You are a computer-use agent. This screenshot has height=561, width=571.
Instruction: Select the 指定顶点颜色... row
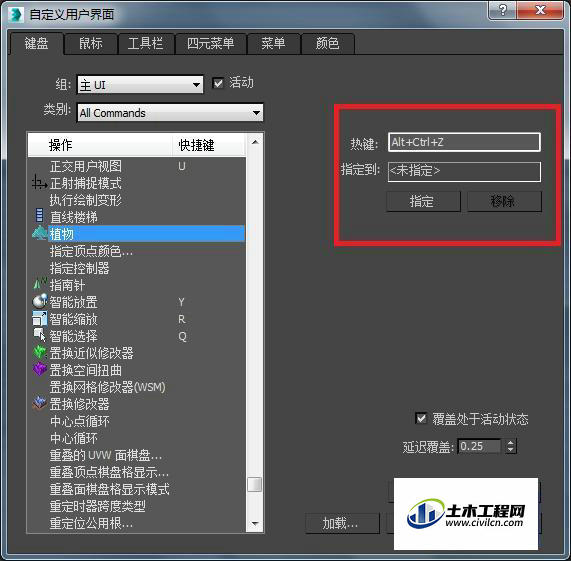point(136,251)
